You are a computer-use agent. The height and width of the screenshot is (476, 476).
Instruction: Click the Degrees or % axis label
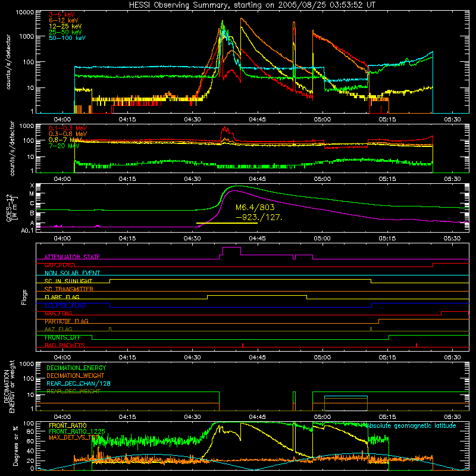tap(15, 446)
